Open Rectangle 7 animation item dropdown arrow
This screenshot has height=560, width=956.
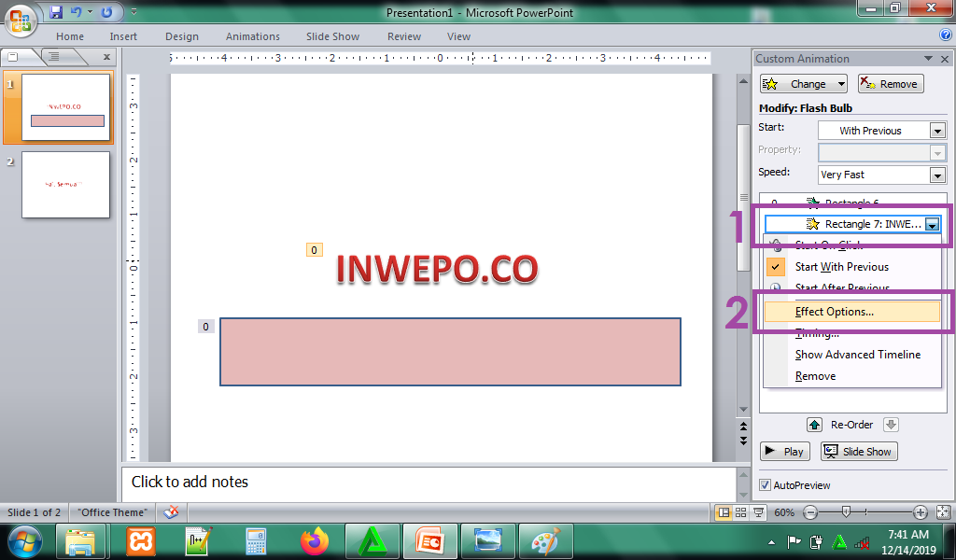pos(932,224)
